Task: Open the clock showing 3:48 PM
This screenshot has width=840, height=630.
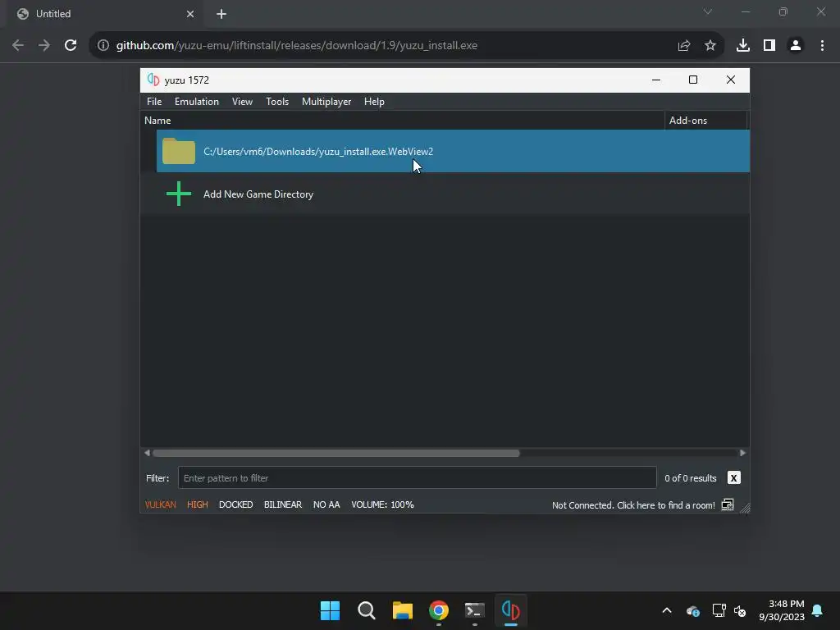Action: point(782,610)
